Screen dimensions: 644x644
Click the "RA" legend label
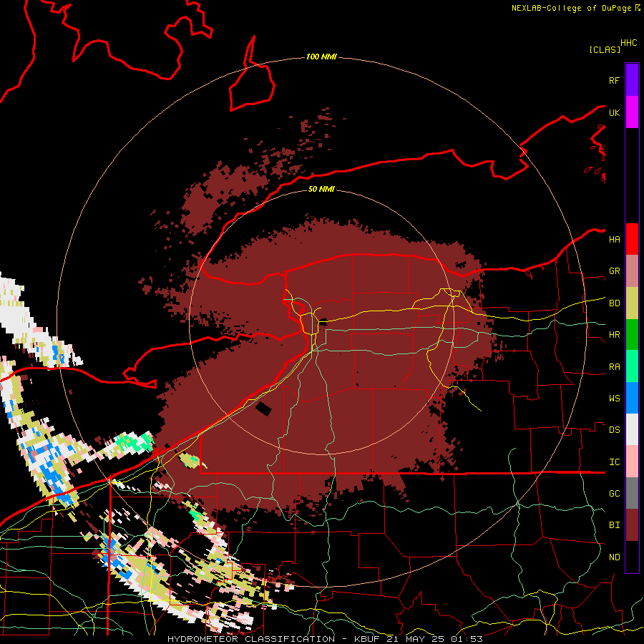pyautogui.click(x=615, y=367)
